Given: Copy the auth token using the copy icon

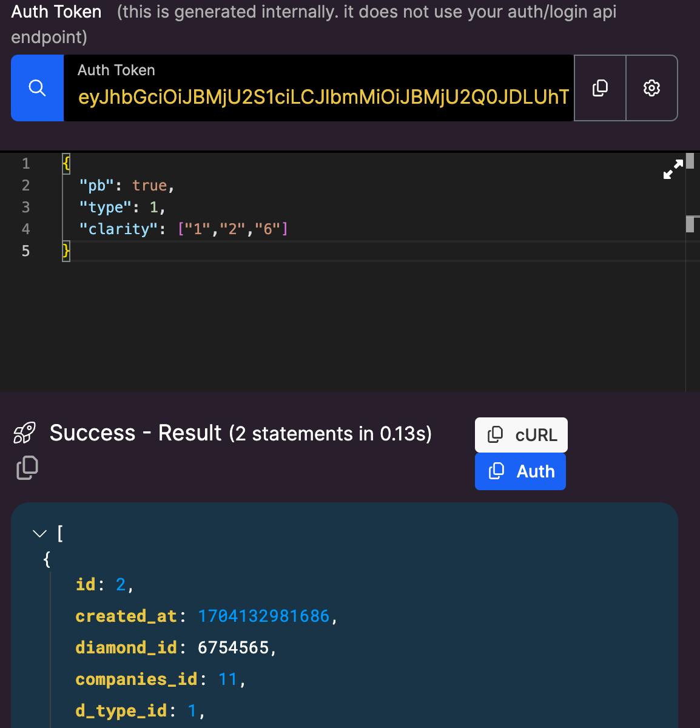Looking at the screenshot, I should pos(599,88).
